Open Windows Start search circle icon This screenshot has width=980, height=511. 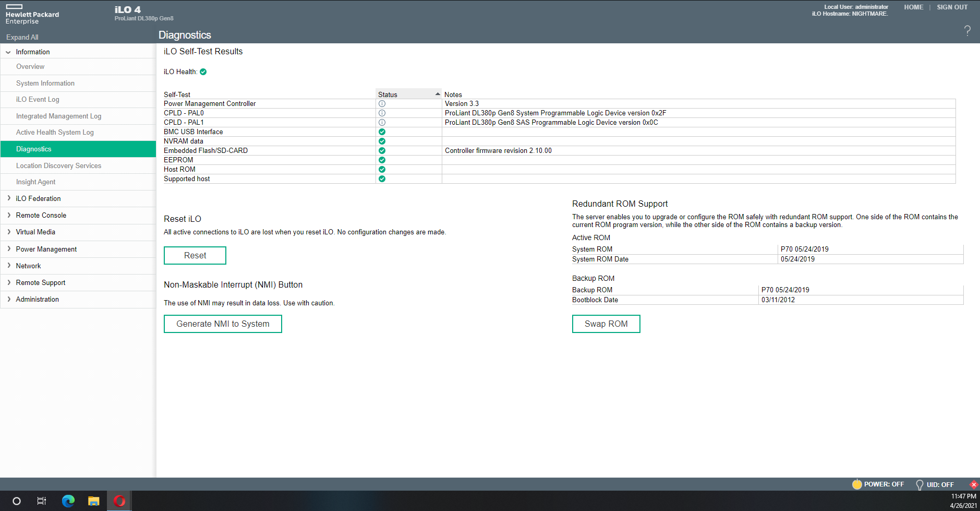point(17,501)
